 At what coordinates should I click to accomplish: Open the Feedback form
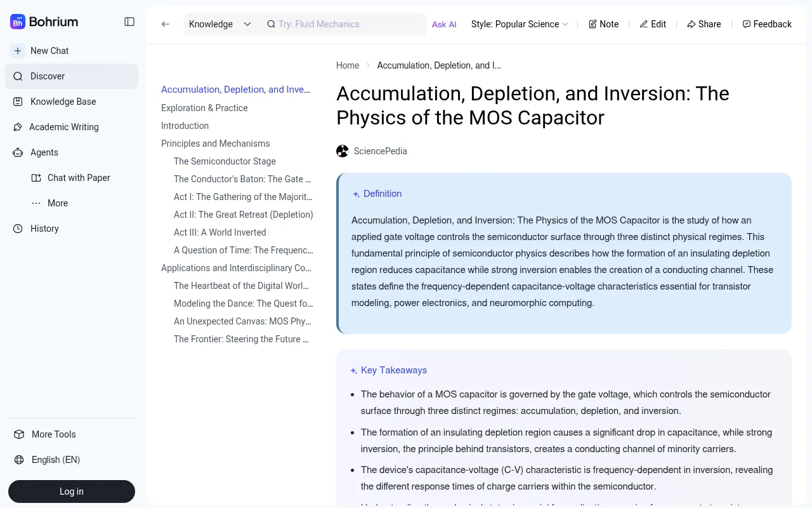pyautogui.click(x=767, y=24)
